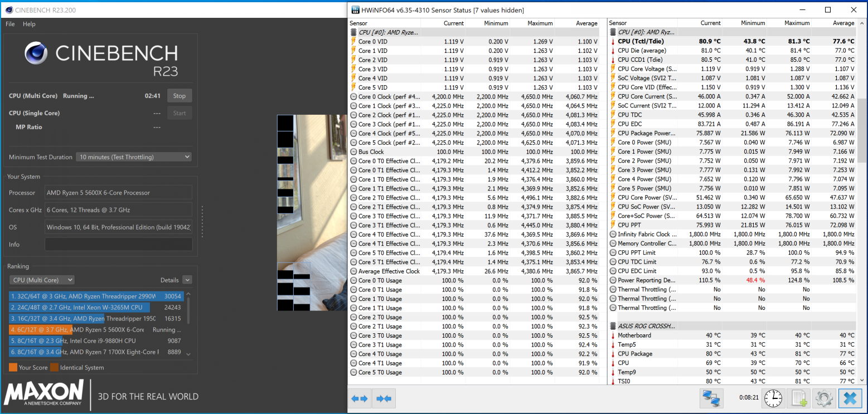Click the Bus Clock sensor icon

click(x=353, y=152)
